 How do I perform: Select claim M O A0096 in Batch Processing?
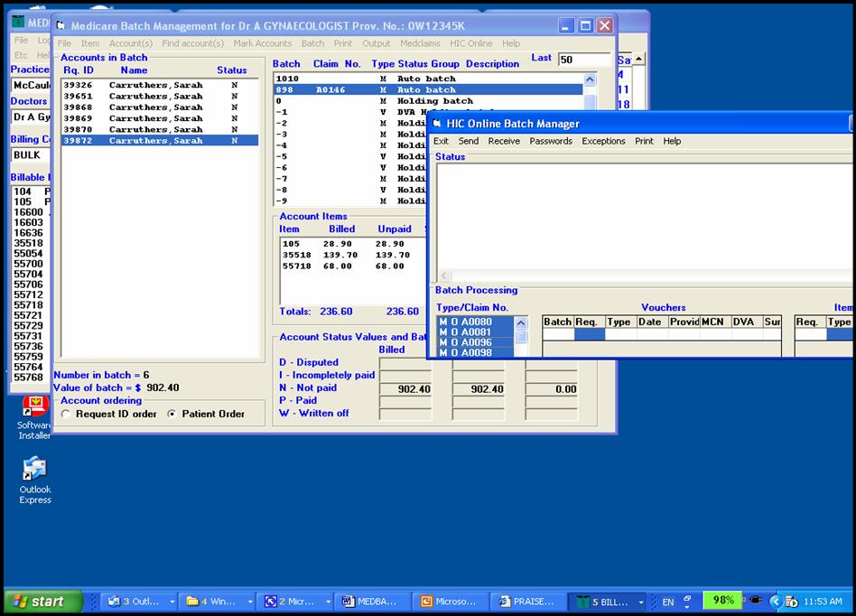[475, 342]
